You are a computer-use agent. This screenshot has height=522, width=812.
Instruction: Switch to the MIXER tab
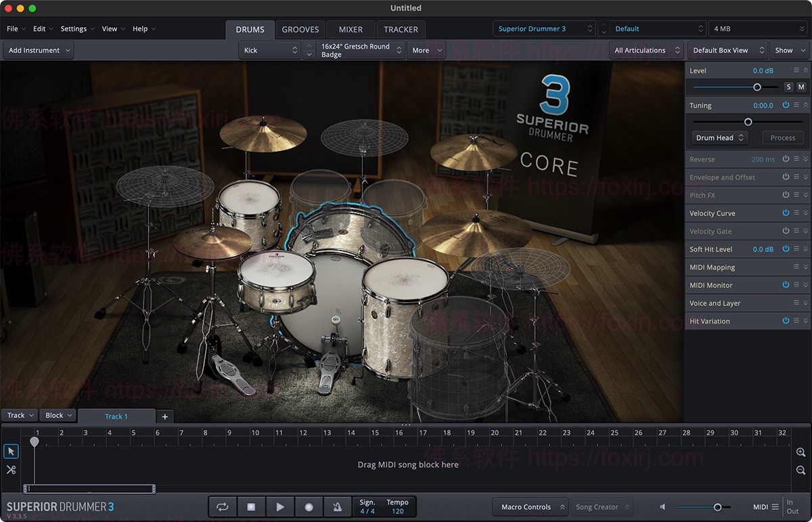point(350,29)
